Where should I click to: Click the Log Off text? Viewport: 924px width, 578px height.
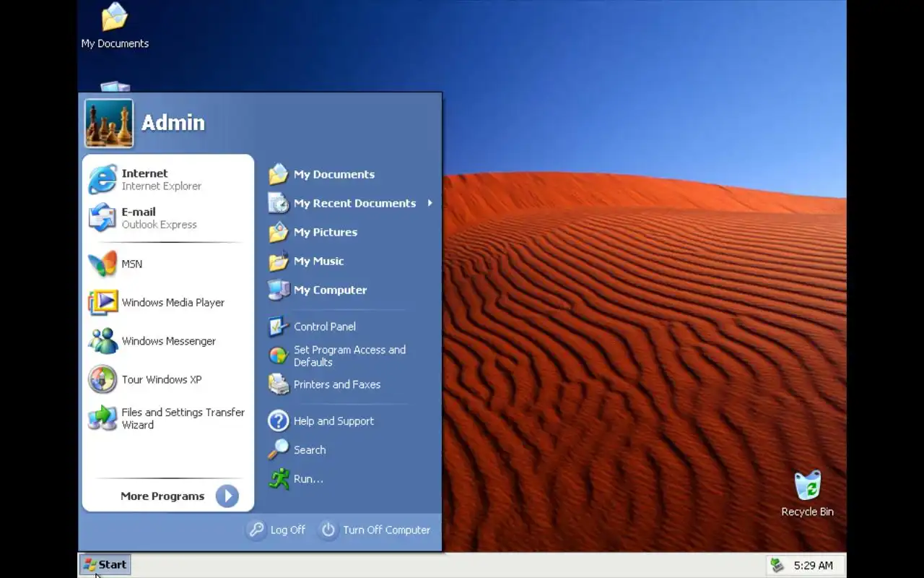[x=288, y=530]
